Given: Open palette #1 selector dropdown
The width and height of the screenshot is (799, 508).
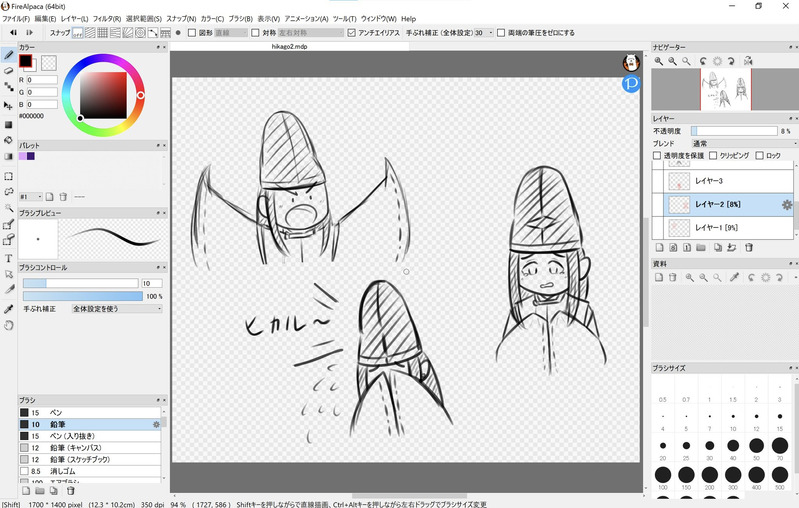Looking at the screenshot, I should 31,197.
